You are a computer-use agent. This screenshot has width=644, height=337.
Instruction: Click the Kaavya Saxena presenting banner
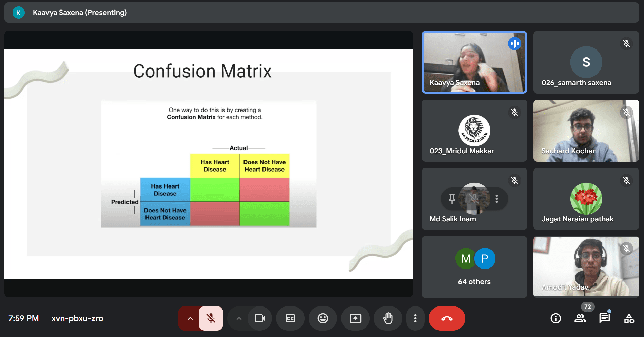(x=322, y=13)
